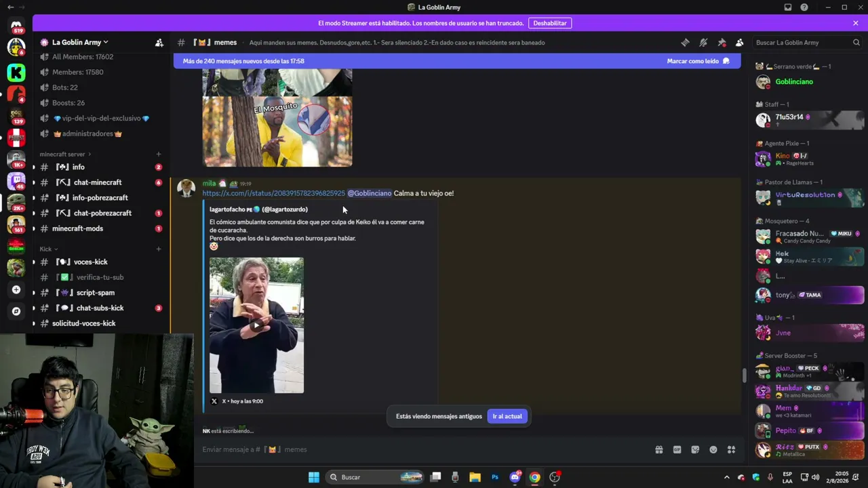
Task: Dismiss the Streamer mode banner
Action: 856,23
